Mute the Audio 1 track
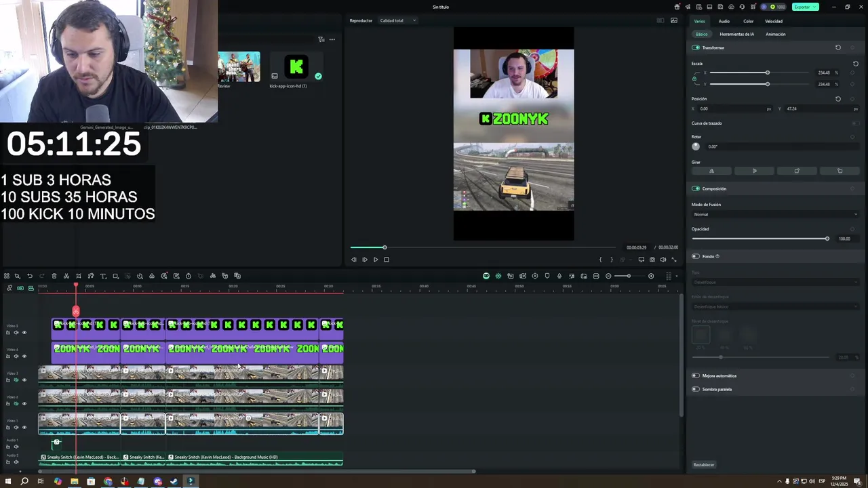868x488 pixels. pos(16,447)
